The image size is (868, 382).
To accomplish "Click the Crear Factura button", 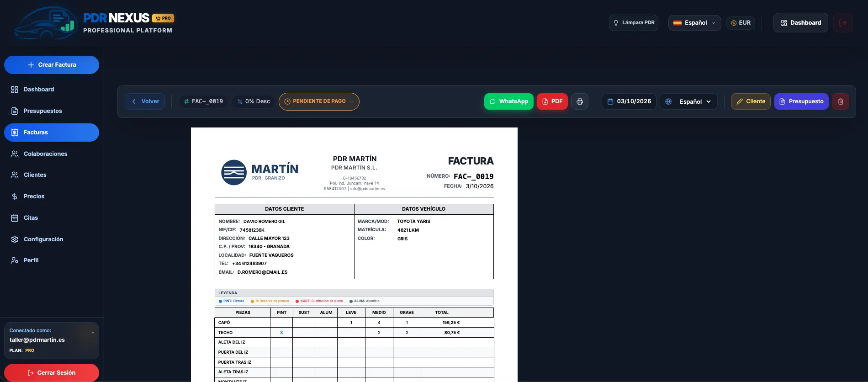I will coord(52,65).
